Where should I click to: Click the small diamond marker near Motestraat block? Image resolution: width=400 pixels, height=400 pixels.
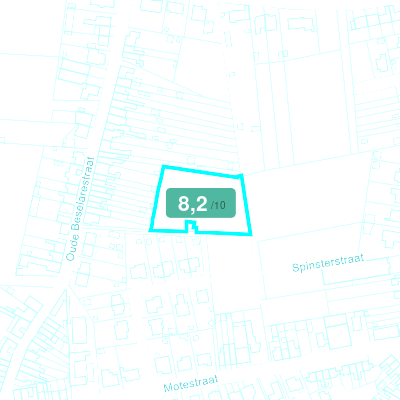211,323
